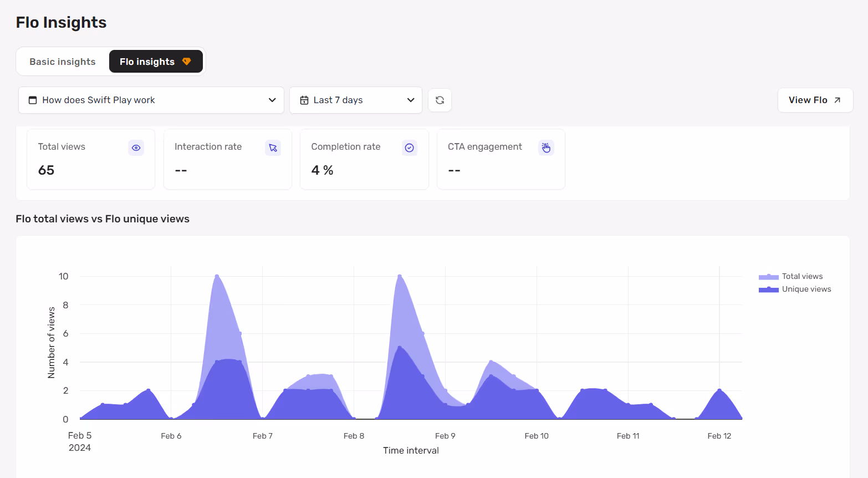Screen dimensions: 868x478
Task: Click the refresh data icon button
Action: [440, 100]
